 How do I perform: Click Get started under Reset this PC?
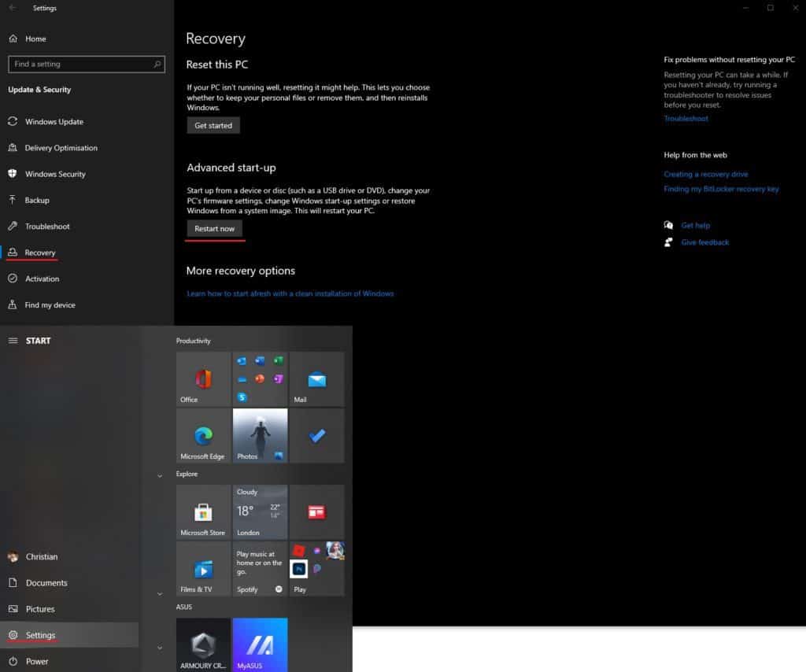[213, 125]
